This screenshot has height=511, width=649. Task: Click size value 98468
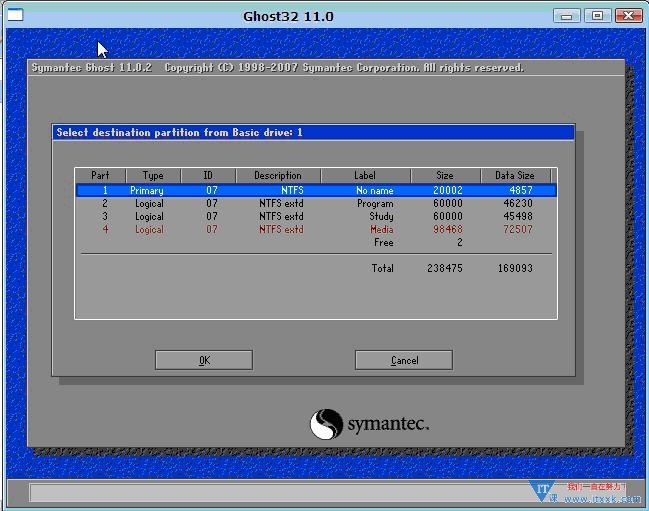coord(448,229)
